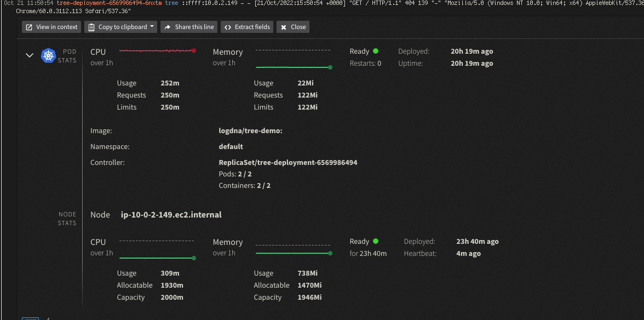
Task: Click the ReplicaSet/tree-deployment-6569986494 controller value
Action: click(x=288, y=163)
